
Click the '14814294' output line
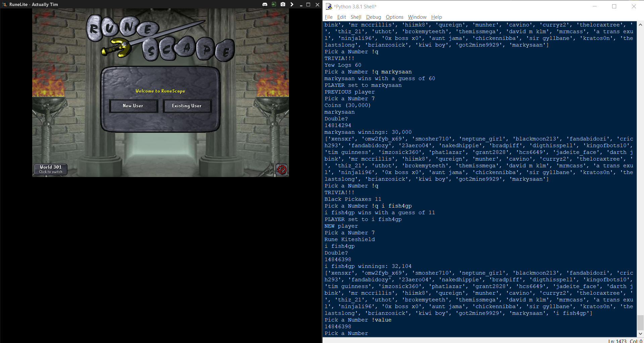pos(338,125)
